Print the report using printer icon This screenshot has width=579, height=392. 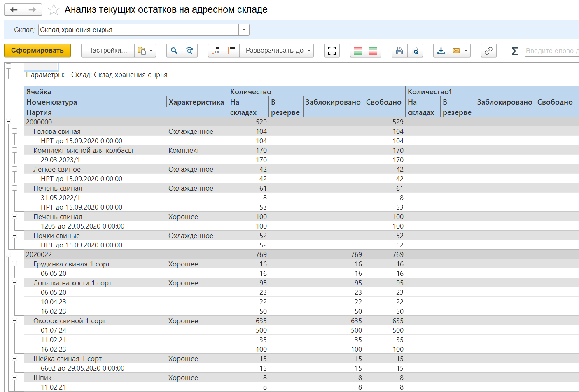pos(399,51)
